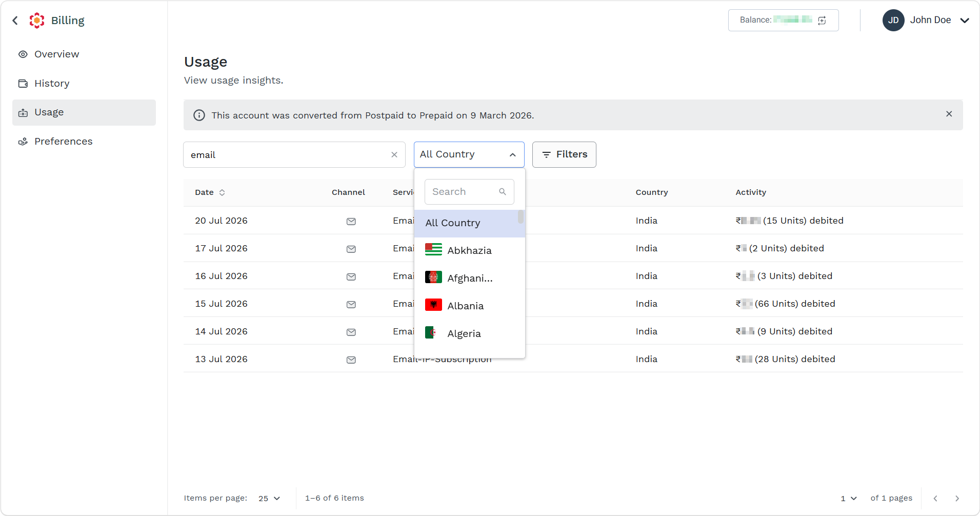Click the 20 Jul 2026 date cell
980x516 pixels.
221,221
